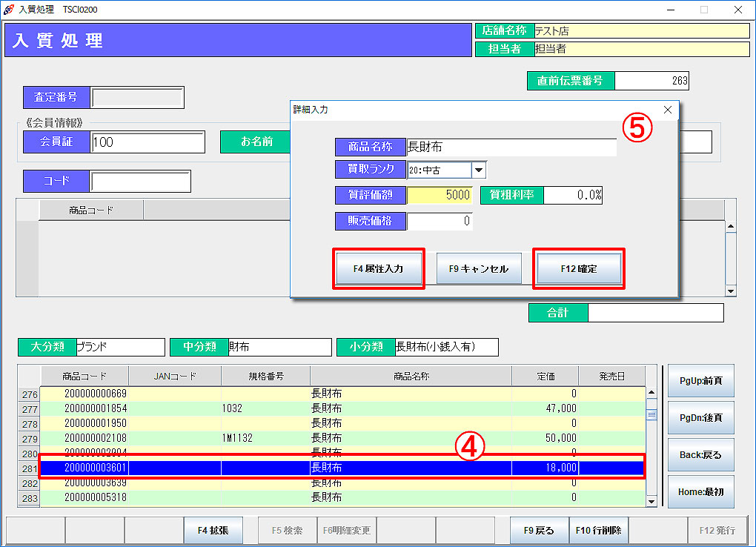Click the 会員証 input field

[x=147, y=142]
